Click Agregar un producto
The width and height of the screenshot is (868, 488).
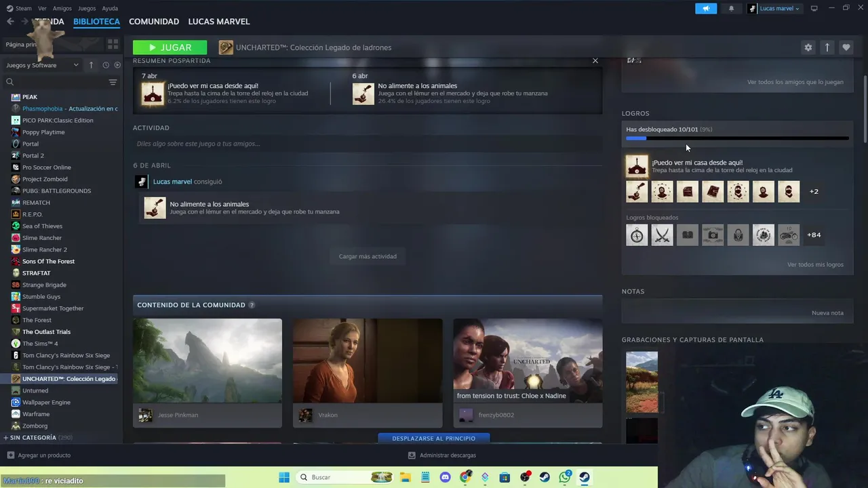coord(39,455)
